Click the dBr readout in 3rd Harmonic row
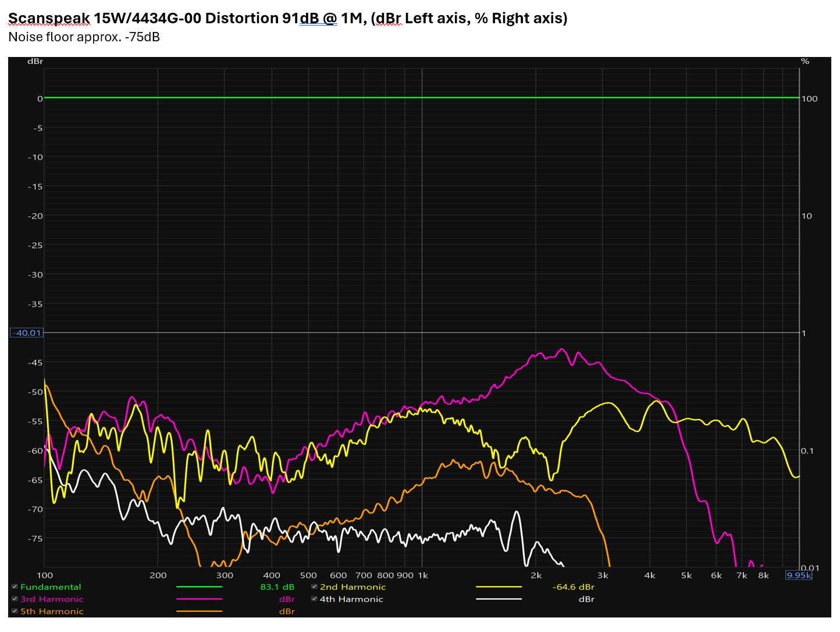 [287, 599]
